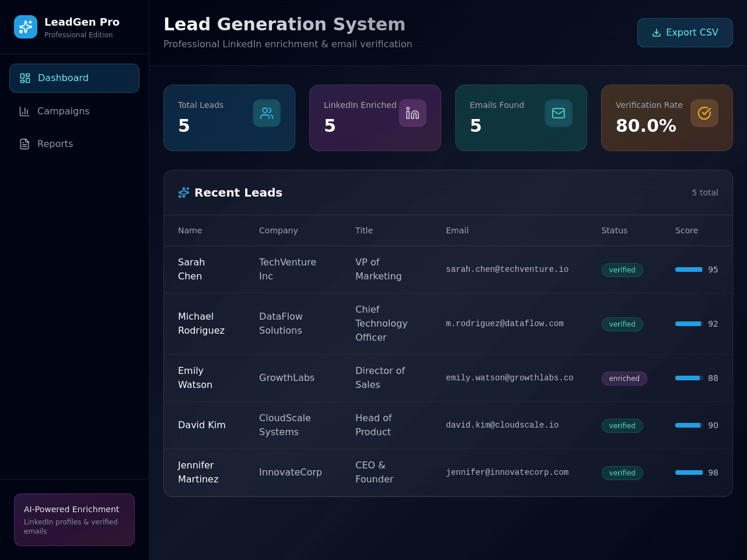Click the email jennifer@innovatecorp.com
Viewport: 747px width, 560px height.
[x=507, y=473]
